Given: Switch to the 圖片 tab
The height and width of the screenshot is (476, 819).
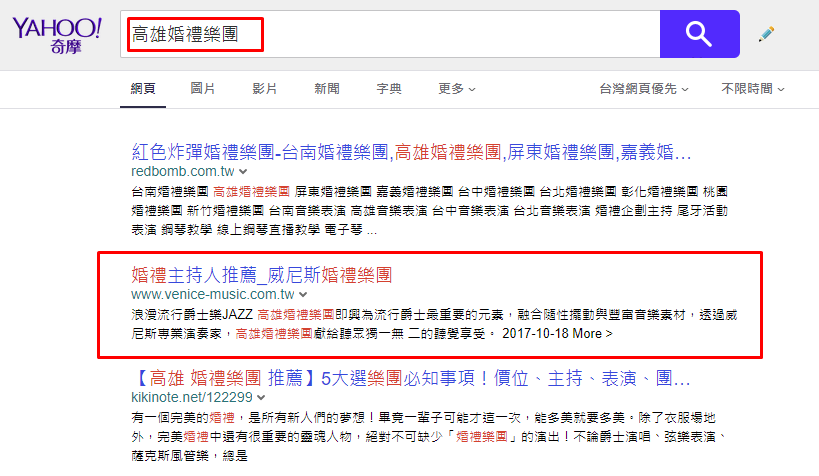Looking at the screenshot, I should click(x=203, y=89).
